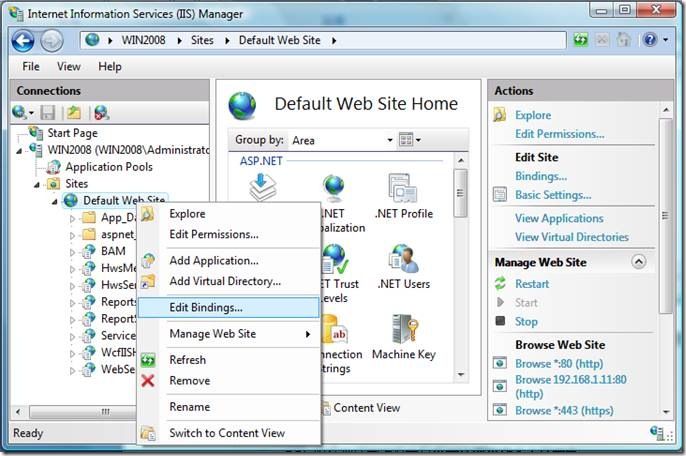Viewport: 686px width, 456px height.
Task: Click the Restart icon under Manage Web Site
Action: click(x=500, y=284)
